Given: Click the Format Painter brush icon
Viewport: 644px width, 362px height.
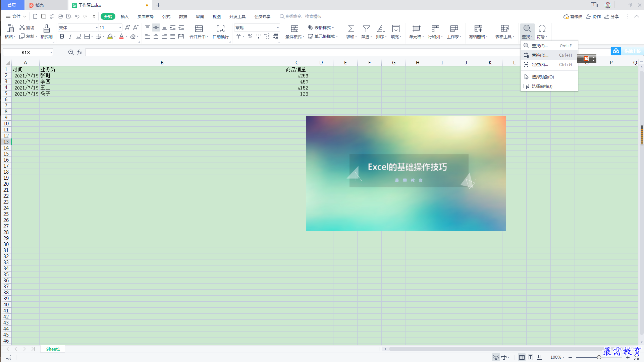Looking at the screenshot, I should click(x=47, y=29).
